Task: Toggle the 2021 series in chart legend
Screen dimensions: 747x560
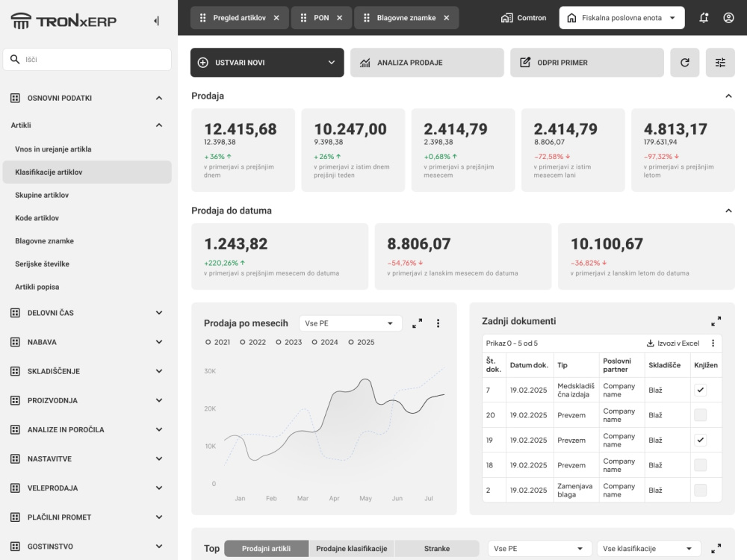Action: click(x=217, y=343)
